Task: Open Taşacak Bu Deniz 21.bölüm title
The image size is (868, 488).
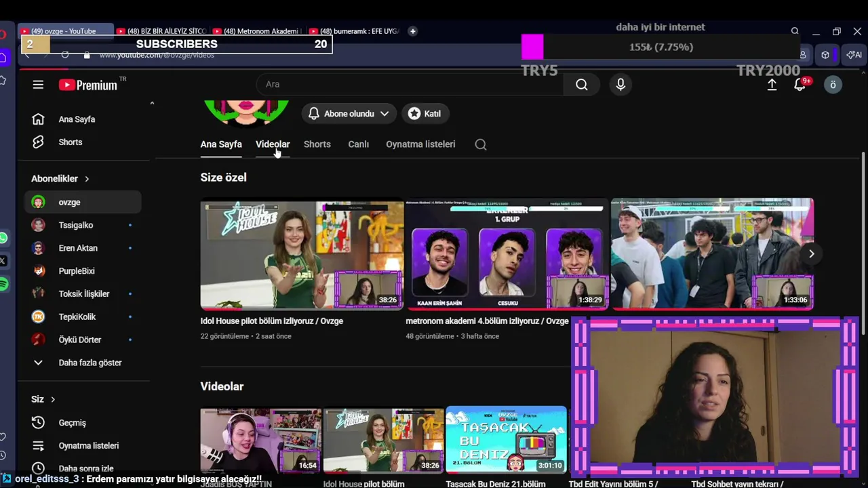Action: (x=496, y=484)
